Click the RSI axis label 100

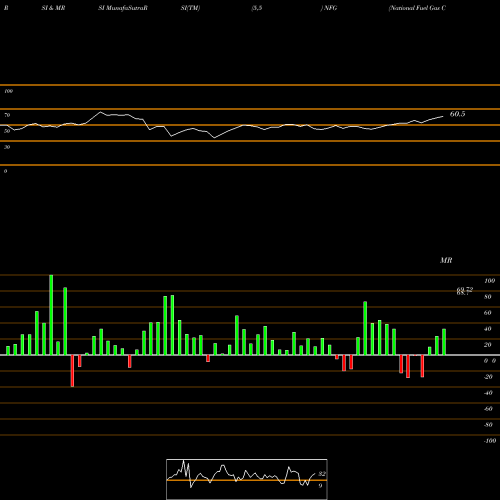click(x=8, y=91)
